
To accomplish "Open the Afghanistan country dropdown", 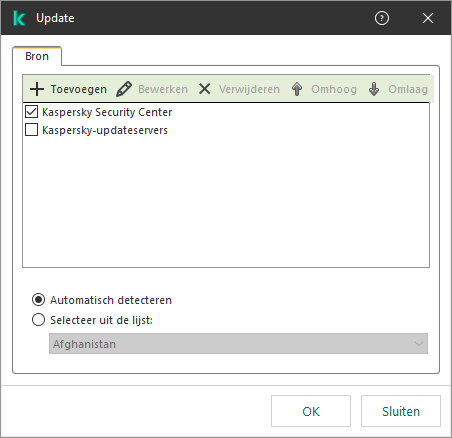I will pos(238,344).
